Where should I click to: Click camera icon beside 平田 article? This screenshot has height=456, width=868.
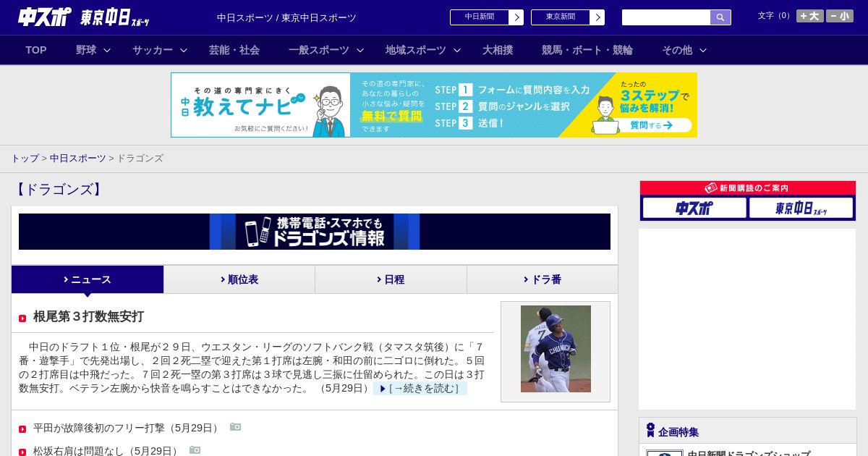235,427
